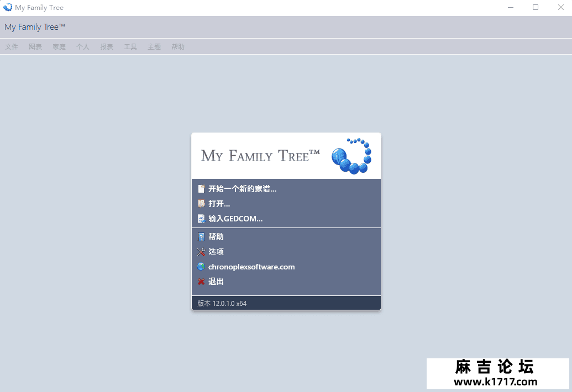
Task: Choose 打开... to open a file
Action: pyautogui.click(x=219, y=204)
